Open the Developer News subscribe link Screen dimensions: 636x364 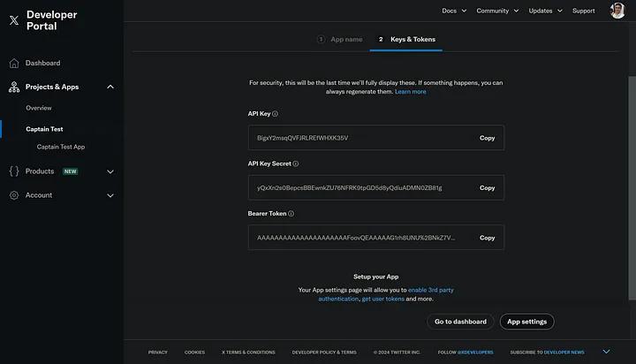(564, 353)
